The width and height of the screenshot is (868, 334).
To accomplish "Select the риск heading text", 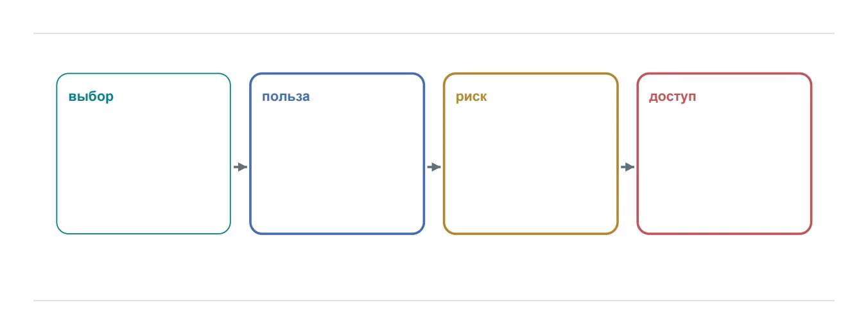I will tap(471, 97).
